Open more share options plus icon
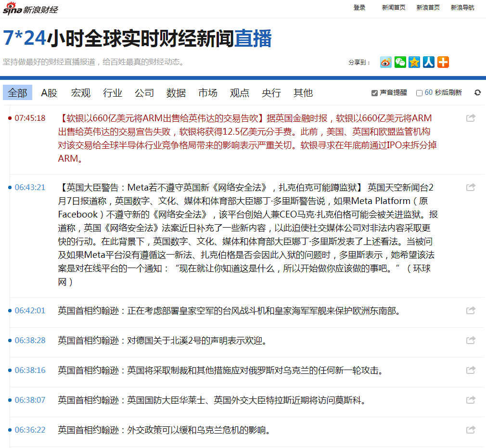The height and width of the screenshot is (448, 486). (x=443, y=63)
